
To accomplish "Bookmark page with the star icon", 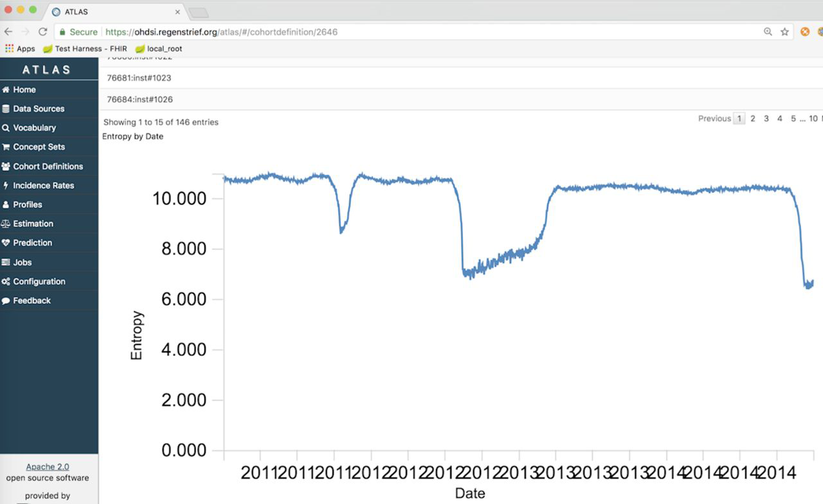I will pyautogui.click(x=784, y=32).
